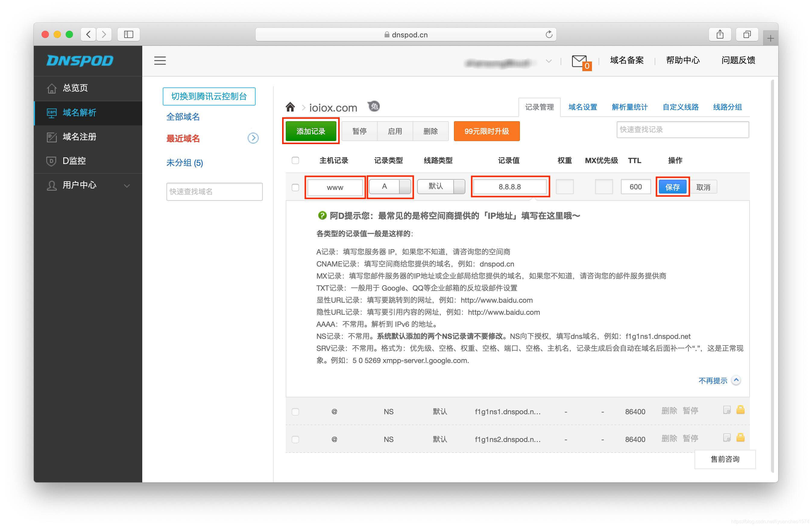The width and height of the screenshot is (812, 527).
Task: Switch to the 解析量统计 tab
Action: tap(629, 107)
